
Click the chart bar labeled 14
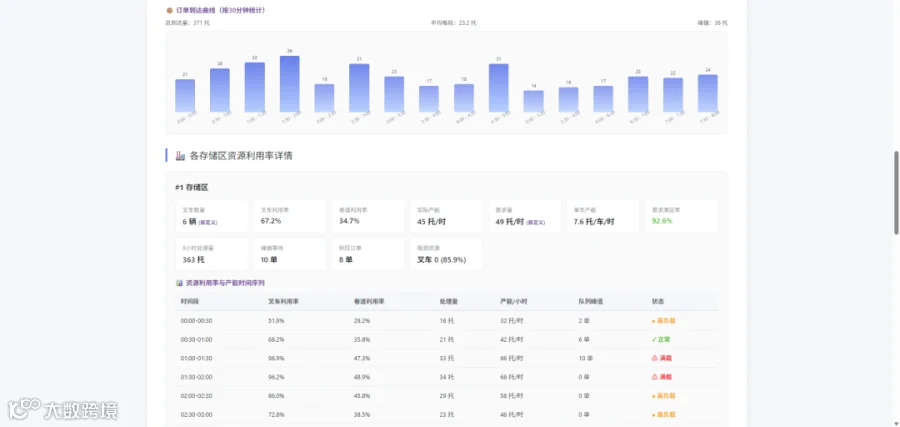point(533,101)
